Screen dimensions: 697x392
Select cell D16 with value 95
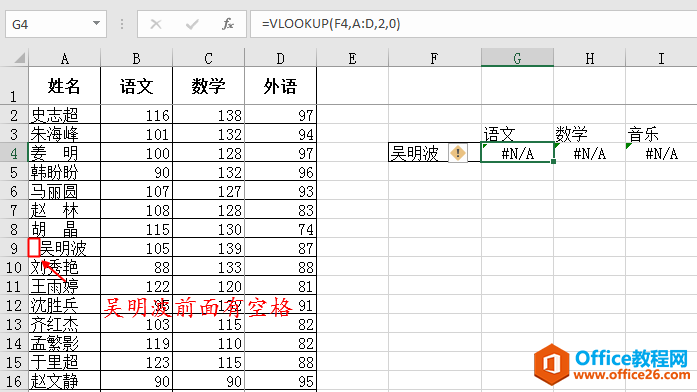280,381
